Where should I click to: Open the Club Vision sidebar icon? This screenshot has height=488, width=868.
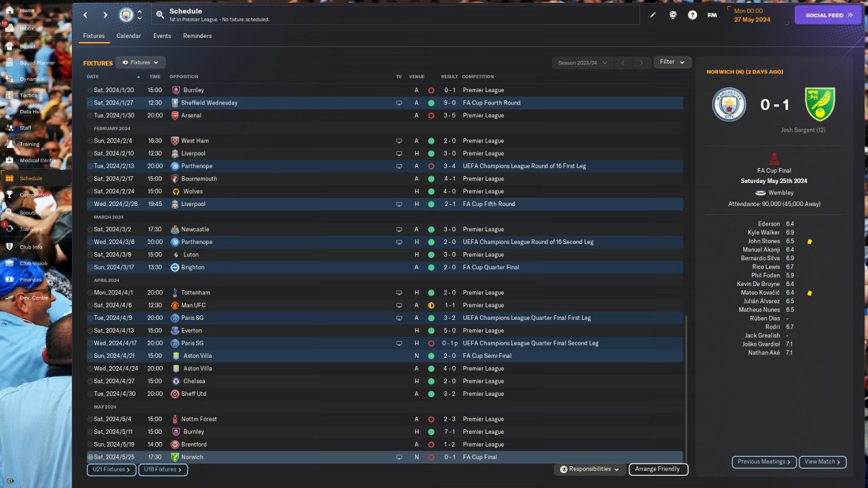click(9, 264)
